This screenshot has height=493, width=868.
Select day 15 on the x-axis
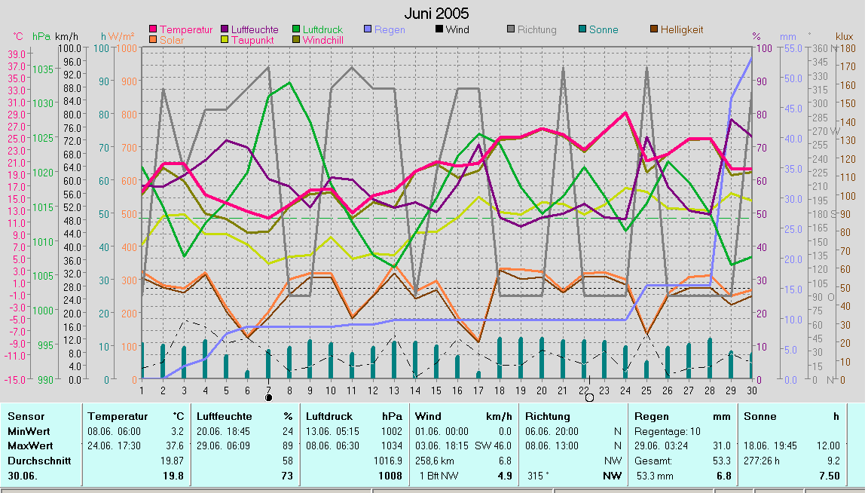(436, 390)
